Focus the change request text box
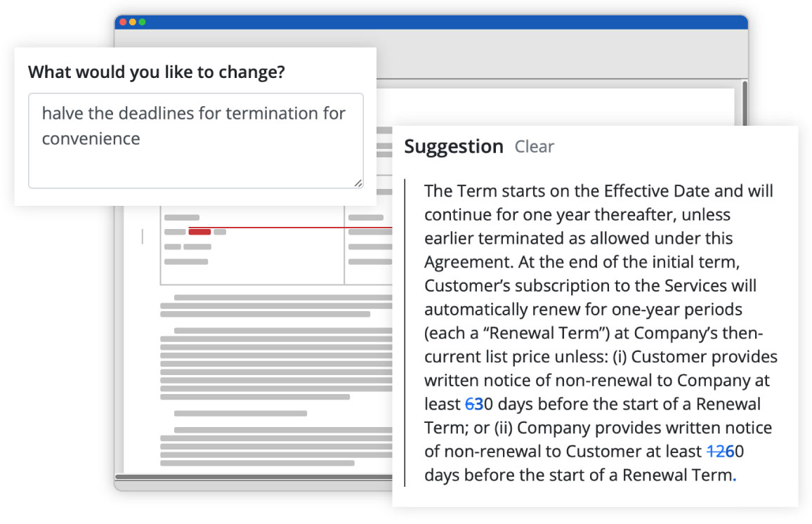 click(x=195, y=140)
